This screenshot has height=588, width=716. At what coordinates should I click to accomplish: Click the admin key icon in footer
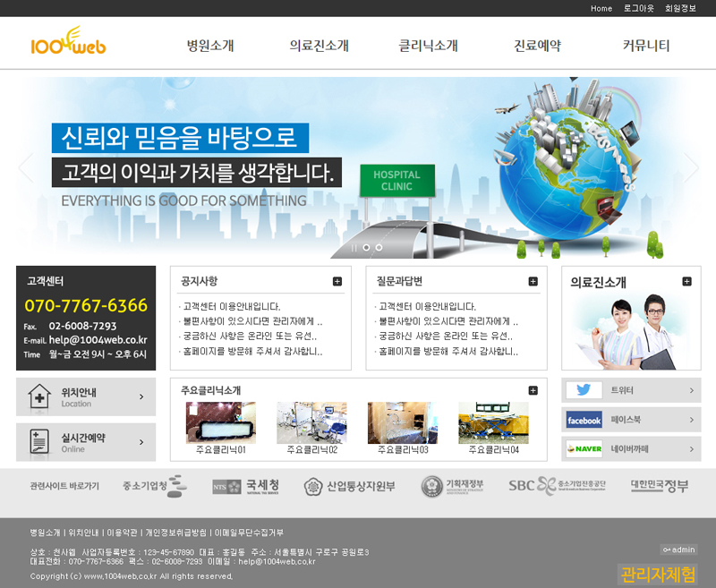667,550
